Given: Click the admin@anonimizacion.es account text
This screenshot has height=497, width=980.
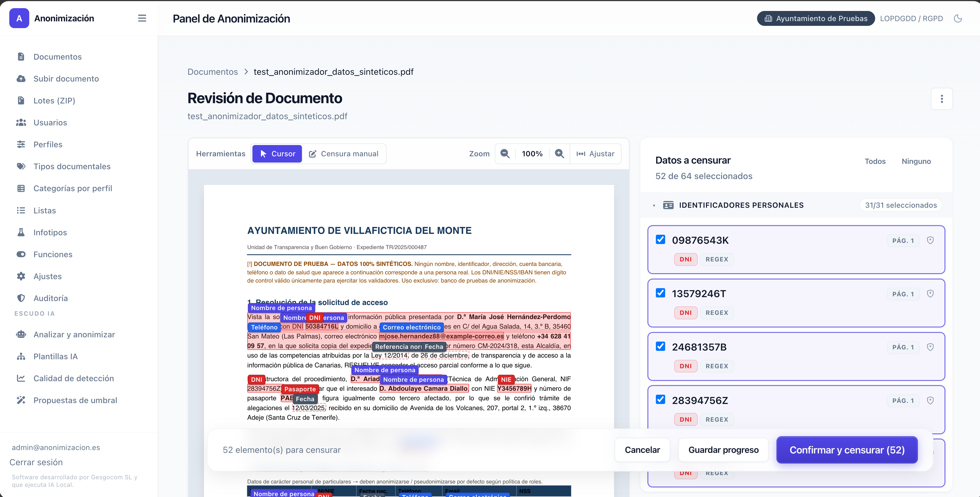Looking at the screenshot, I should pyautogui.click(x=56, y=448).
